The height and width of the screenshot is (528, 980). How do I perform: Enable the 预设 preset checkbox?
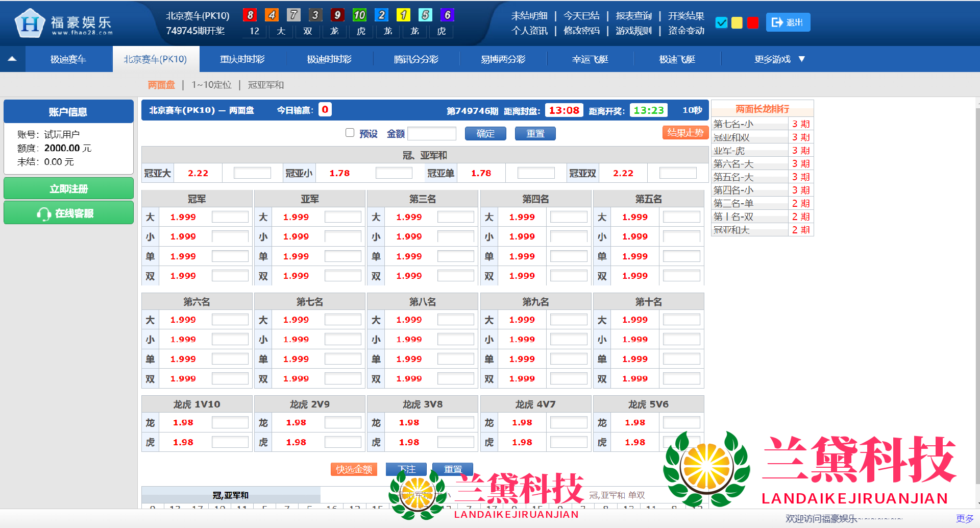(x=350, y=133)
